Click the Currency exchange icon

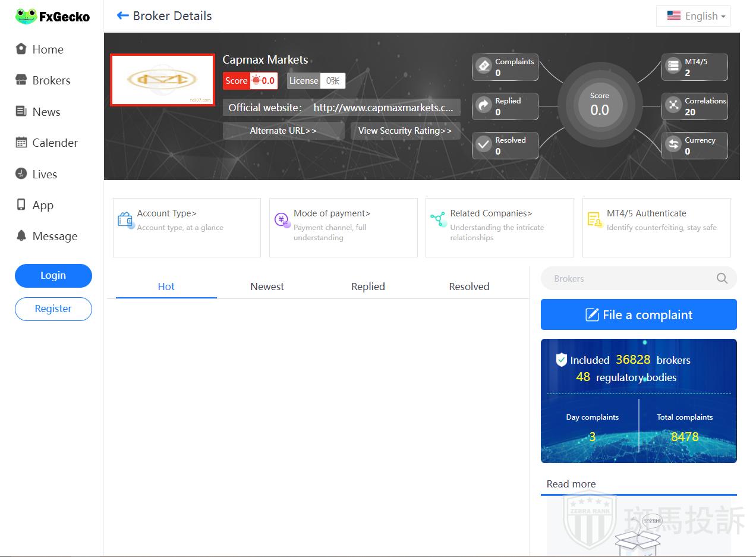pyautogui.click(x=673, y=144)
